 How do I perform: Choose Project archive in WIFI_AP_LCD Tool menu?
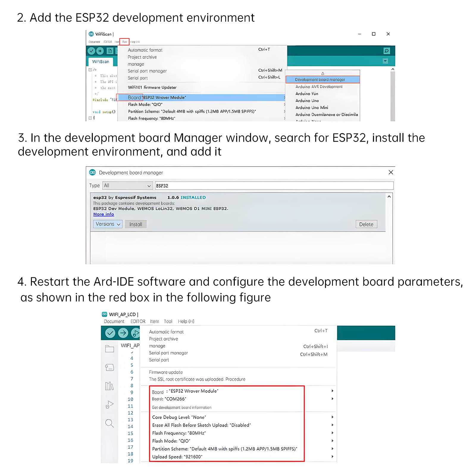[163, 339]
